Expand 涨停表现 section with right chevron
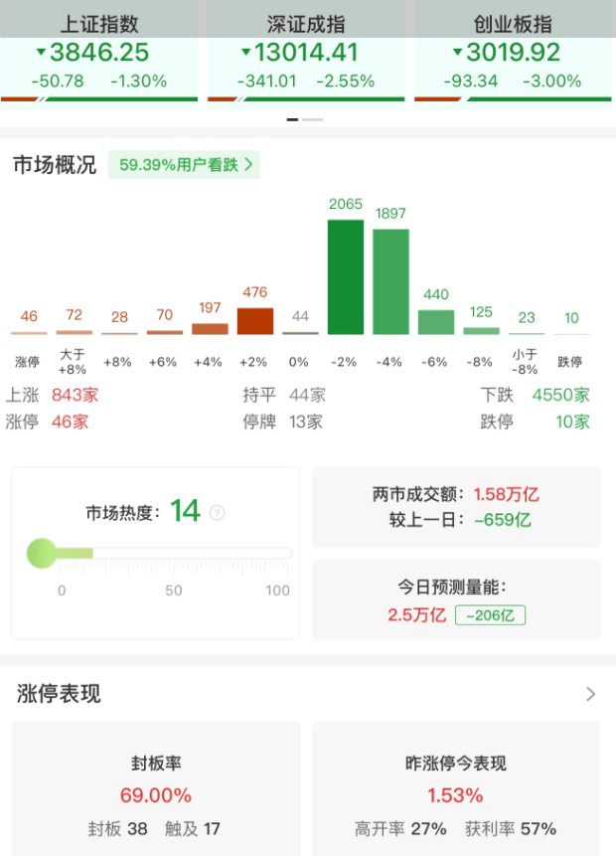Viewport: 616px width, 856px height. 591,694
